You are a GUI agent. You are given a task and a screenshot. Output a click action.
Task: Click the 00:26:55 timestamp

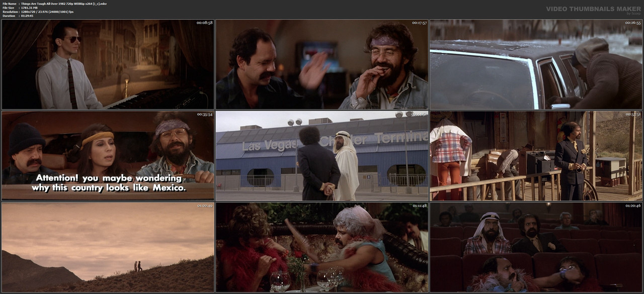633,23
